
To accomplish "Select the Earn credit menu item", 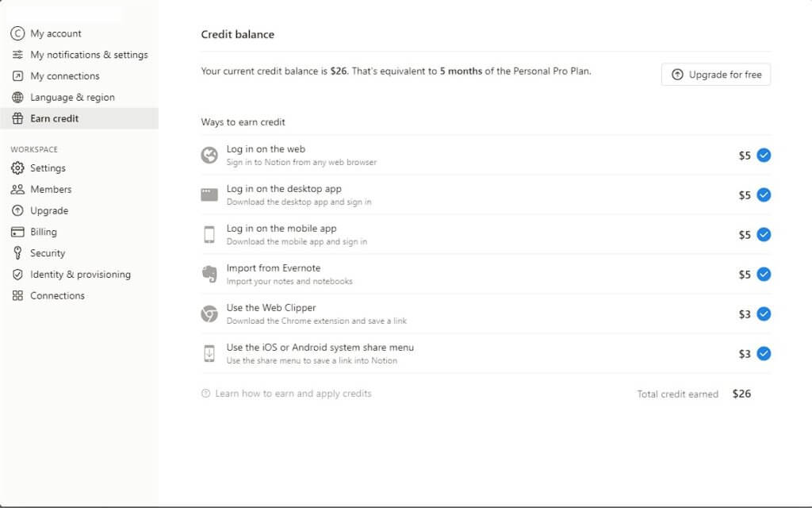I will pyautogui.click(x=79, y=118).
